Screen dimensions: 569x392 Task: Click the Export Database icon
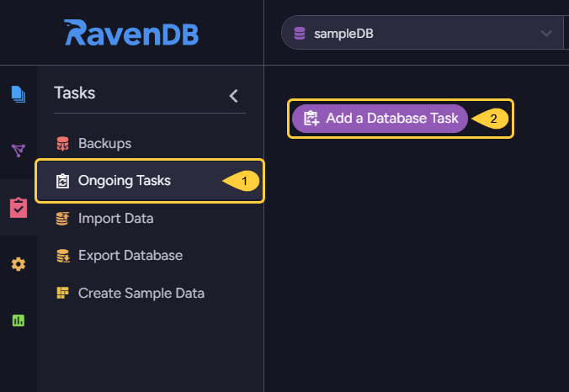tap(63, 256)
